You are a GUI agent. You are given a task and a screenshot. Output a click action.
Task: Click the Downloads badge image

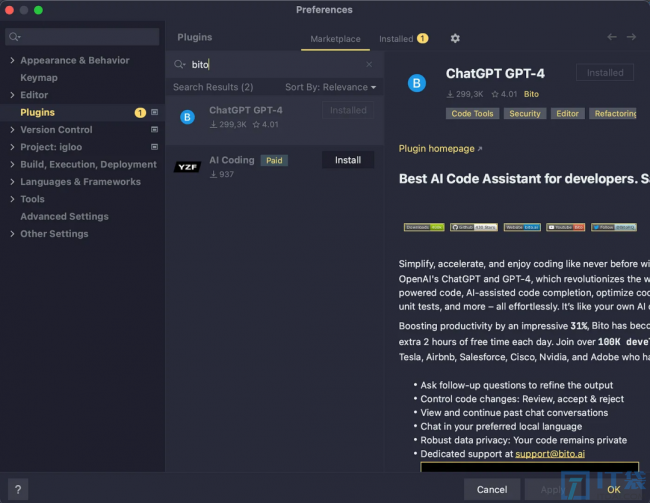[424, 227]
